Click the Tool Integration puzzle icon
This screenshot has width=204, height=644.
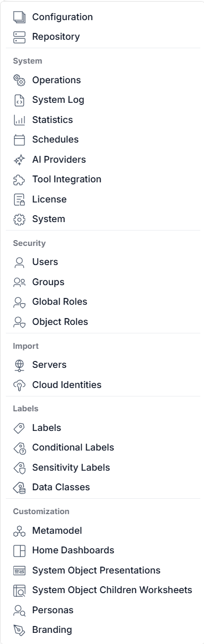(19, 180)
